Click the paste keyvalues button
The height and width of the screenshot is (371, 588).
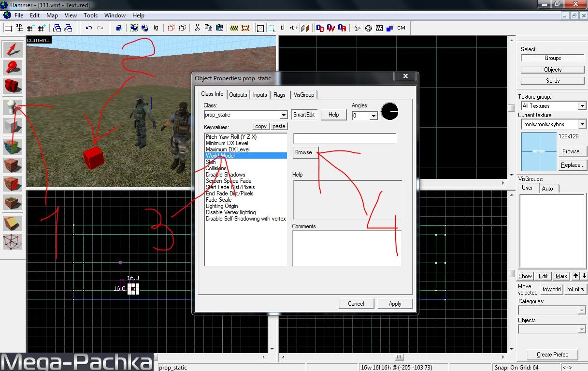tap(279, 126)
